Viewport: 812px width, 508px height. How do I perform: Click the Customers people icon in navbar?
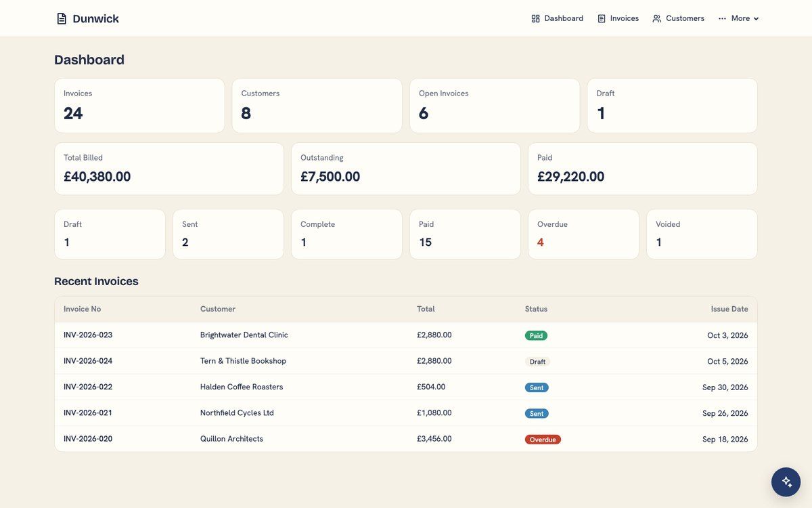(657, 19)
